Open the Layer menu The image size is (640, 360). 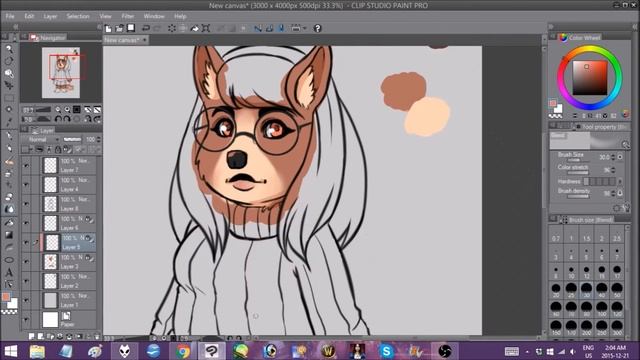pos(50,16)
